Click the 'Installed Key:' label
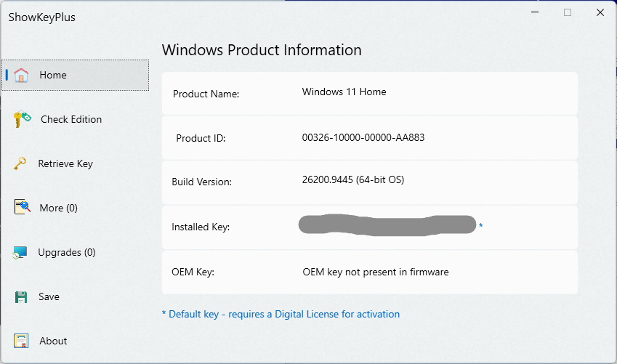The height and width of the screenshot is (364, 617). pyautogui.click(x=201, y=227)
